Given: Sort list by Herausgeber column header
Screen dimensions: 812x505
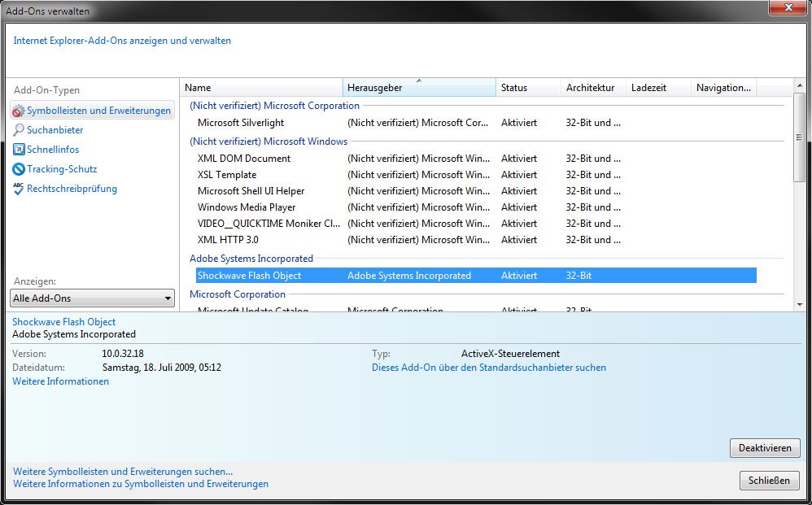Looking at the screenshot, I should coord(419,88).
